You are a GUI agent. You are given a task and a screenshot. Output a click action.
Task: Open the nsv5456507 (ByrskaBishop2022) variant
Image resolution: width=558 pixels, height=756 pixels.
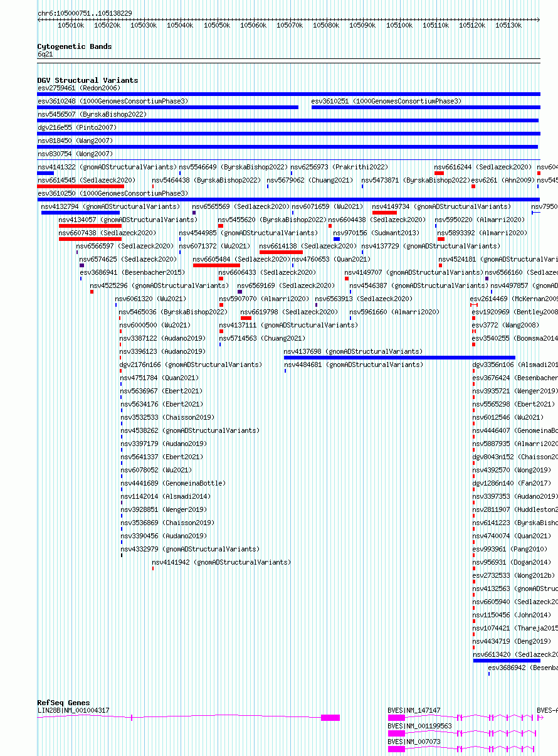(92, 114)
